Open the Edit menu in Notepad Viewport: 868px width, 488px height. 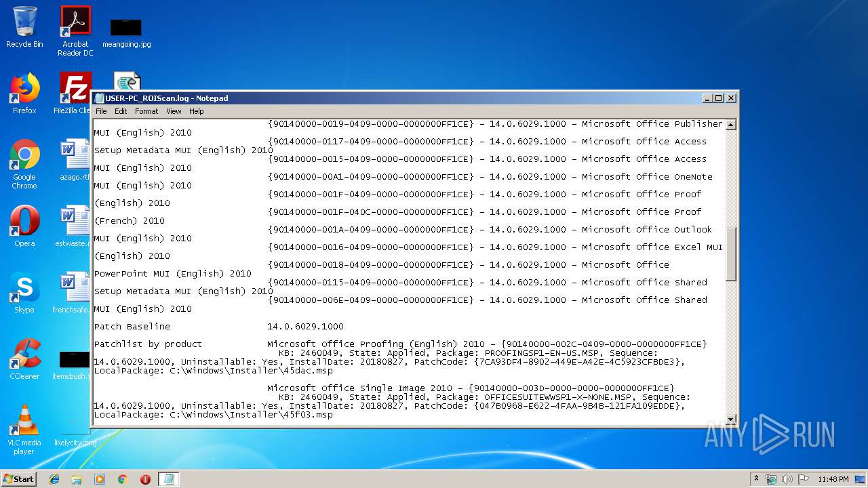[x=121, y=111]
